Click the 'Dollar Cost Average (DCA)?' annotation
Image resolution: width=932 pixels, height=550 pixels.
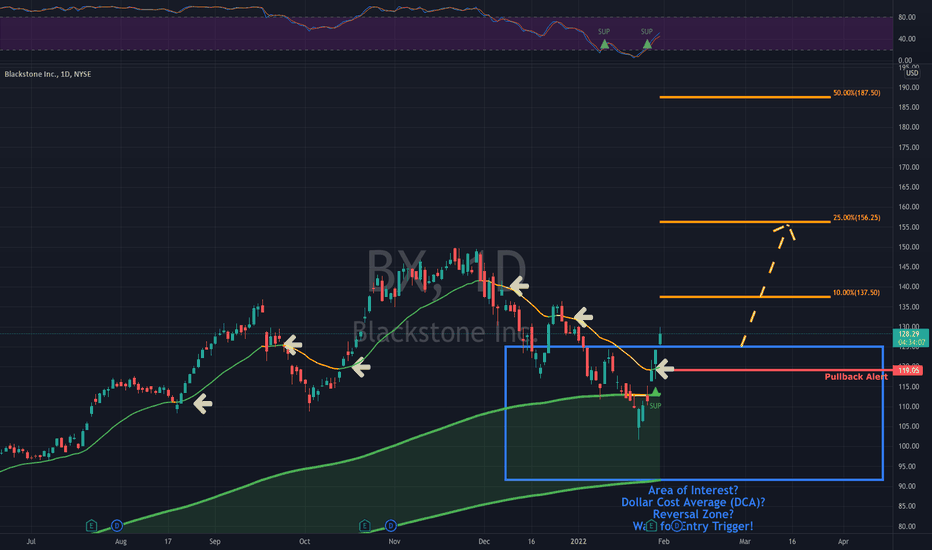click(693, 502)
